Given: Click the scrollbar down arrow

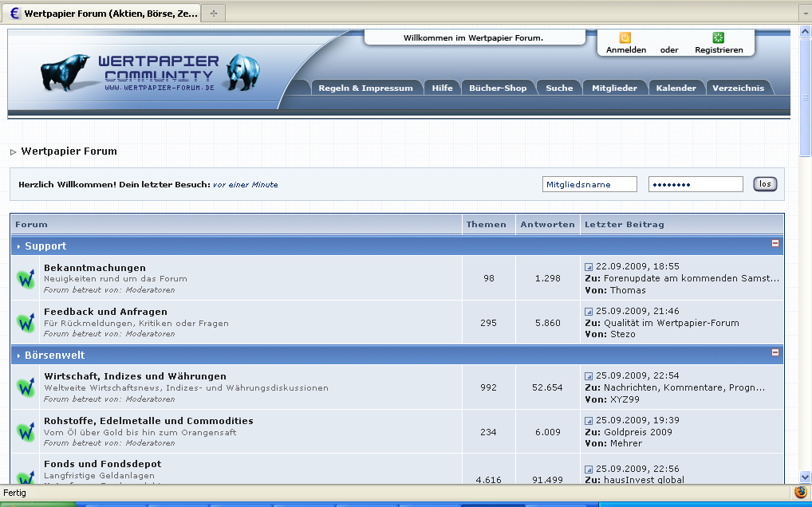Looking at the screenshot, I should pos(805,477).
